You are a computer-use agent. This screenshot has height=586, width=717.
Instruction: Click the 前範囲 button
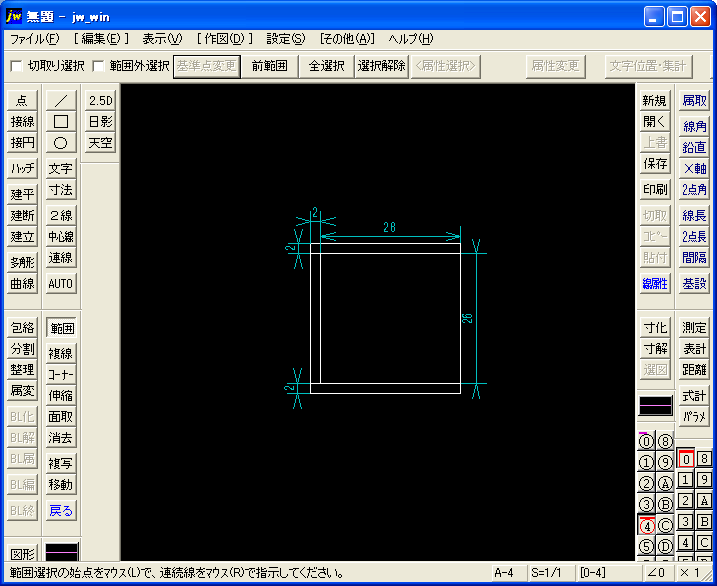[270, 66]
